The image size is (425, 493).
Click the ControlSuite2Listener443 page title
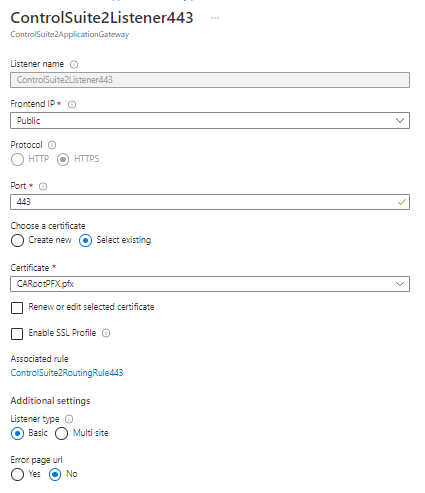(x=102, y=18)
